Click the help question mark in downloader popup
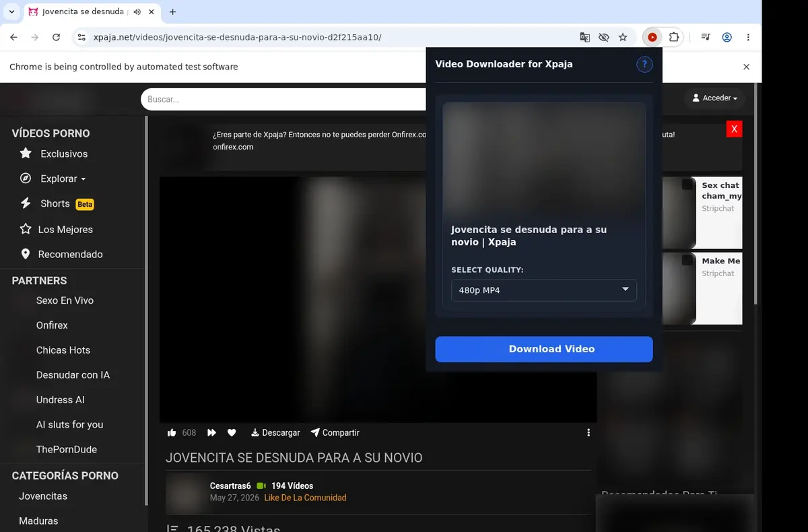 (x=644, y=64)
